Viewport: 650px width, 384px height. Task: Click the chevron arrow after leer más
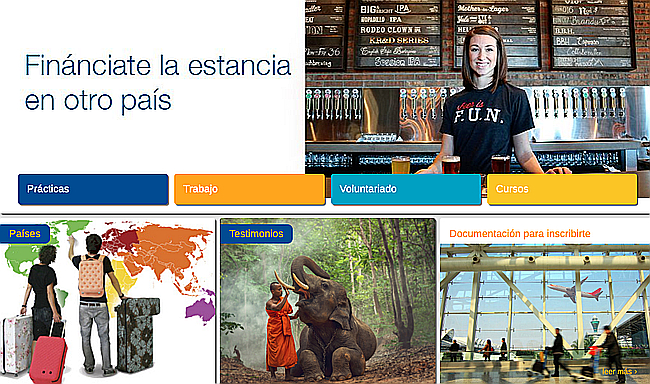coord(635,372)
